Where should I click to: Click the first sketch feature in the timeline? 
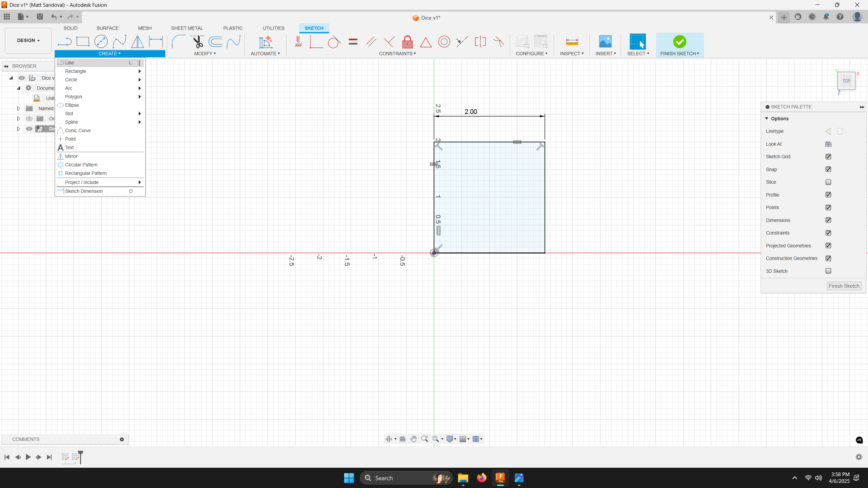[65, 457]
